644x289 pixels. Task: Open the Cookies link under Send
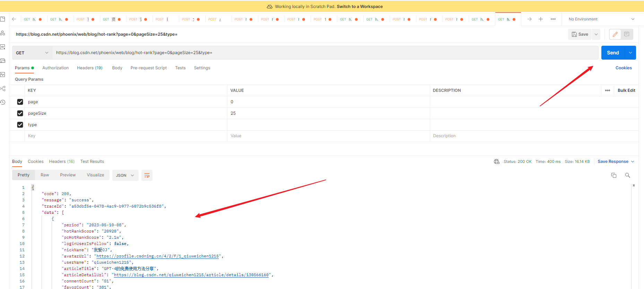click(624, 68)
